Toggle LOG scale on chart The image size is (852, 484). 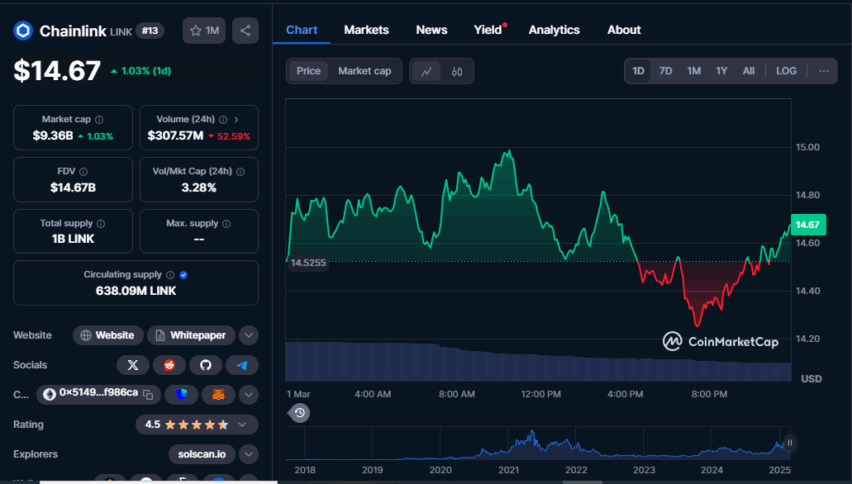[786, 71]
